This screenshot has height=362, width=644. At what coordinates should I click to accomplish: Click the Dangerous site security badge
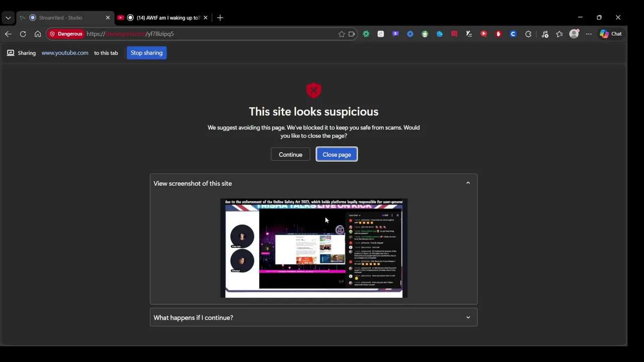(66, 34)
